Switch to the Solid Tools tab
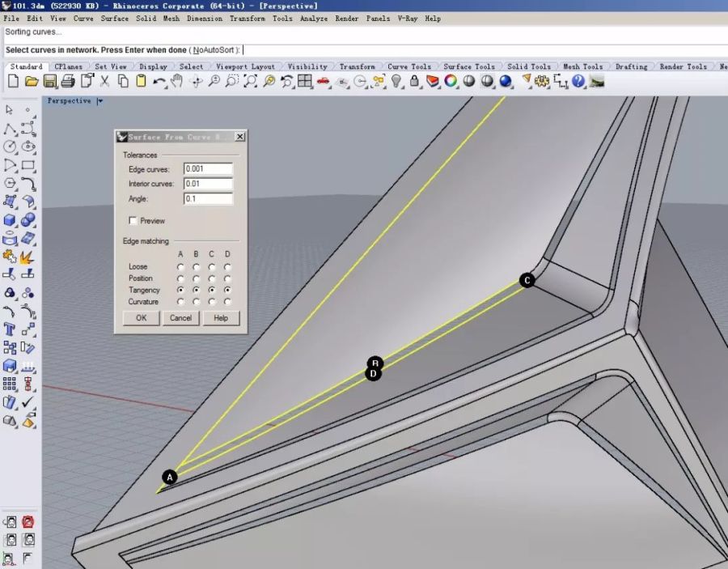The width and height of the screenshot is (728, 569). [529, 66]
